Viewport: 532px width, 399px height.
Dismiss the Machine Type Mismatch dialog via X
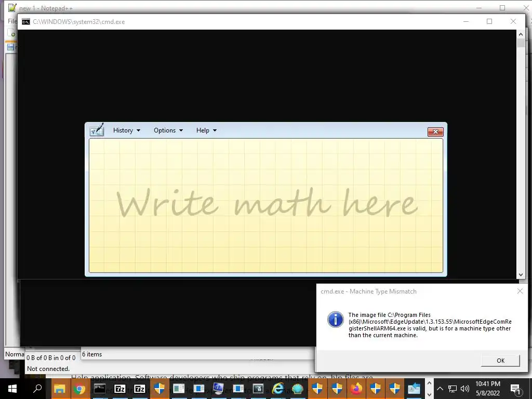[520, 291]
